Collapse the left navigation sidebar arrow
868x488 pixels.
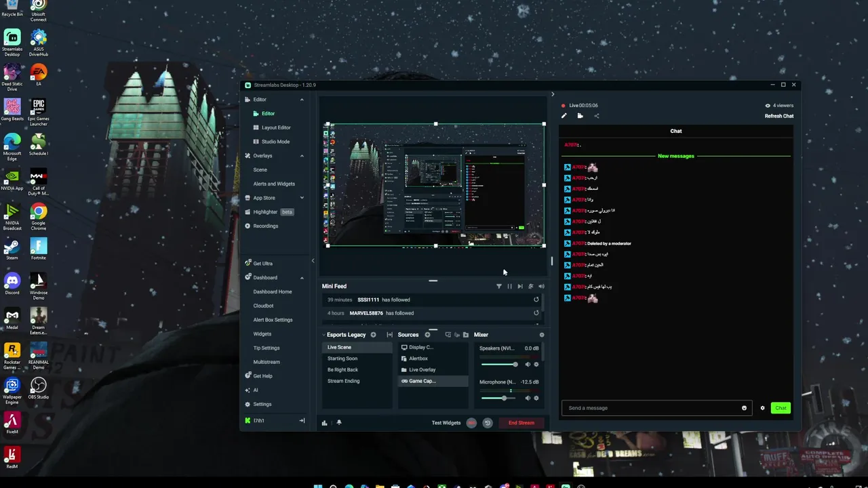click(x=313, y=261)
